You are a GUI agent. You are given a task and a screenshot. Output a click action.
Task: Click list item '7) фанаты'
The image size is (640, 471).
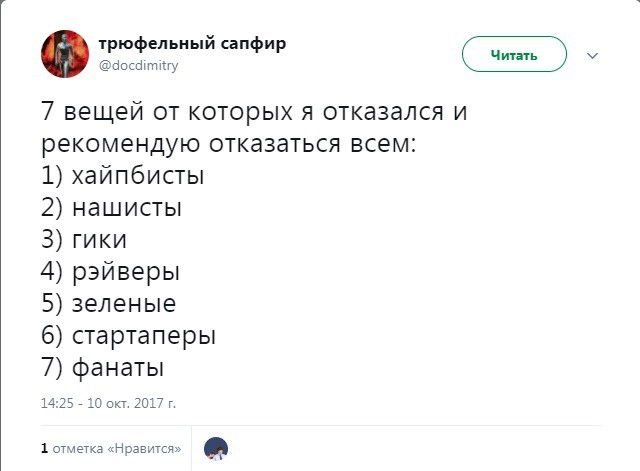(x=103, y=368)
